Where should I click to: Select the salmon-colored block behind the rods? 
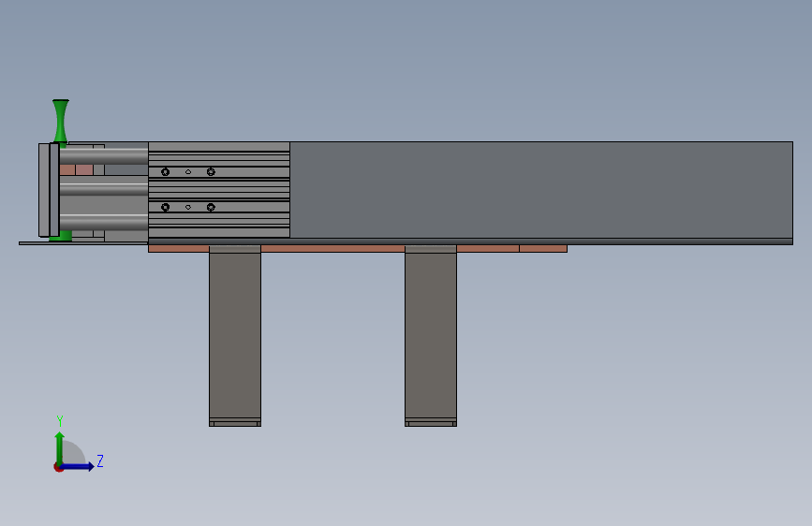click(76, 169)
